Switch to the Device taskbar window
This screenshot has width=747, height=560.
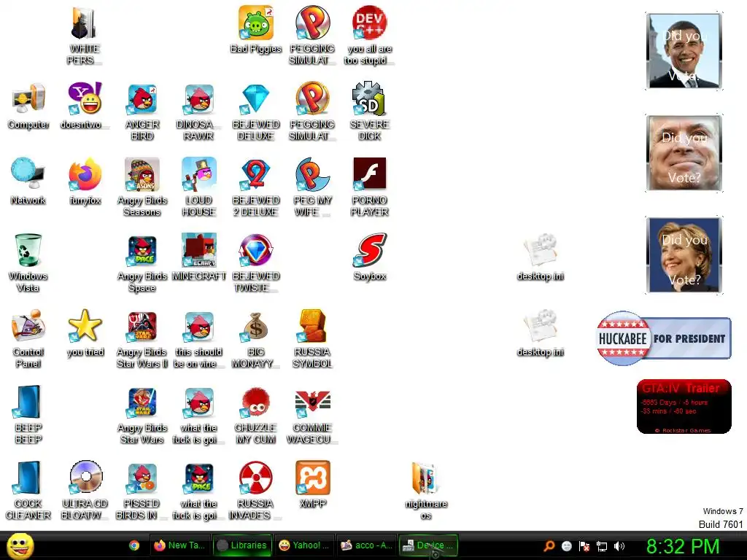click(x=428, y=545)
